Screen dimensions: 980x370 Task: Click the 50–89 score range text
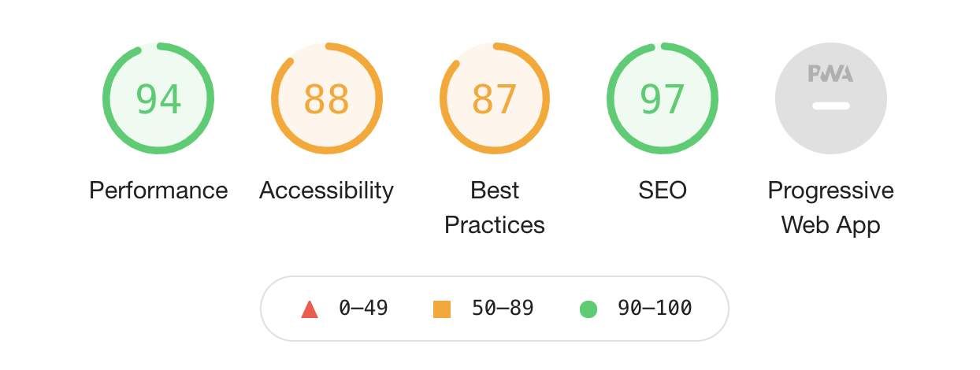point(503,309)
